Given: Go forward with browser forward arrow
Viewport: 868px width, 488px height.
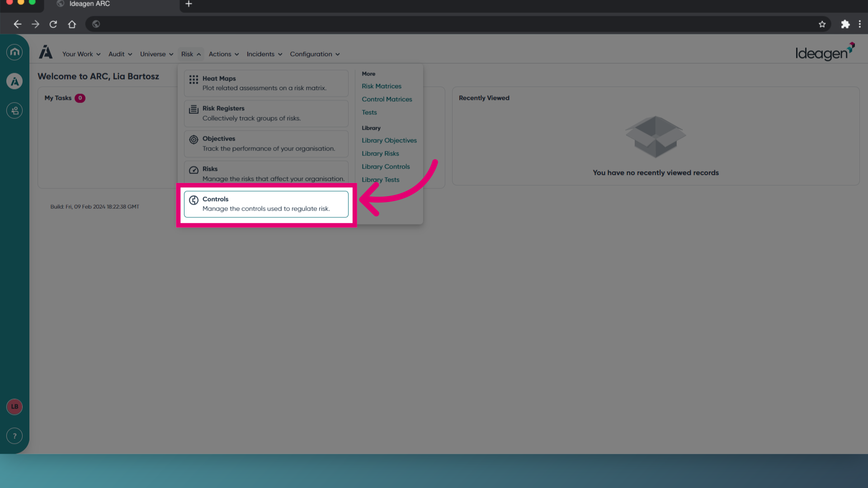Looking at the screenshot, I should pos(35,24).
